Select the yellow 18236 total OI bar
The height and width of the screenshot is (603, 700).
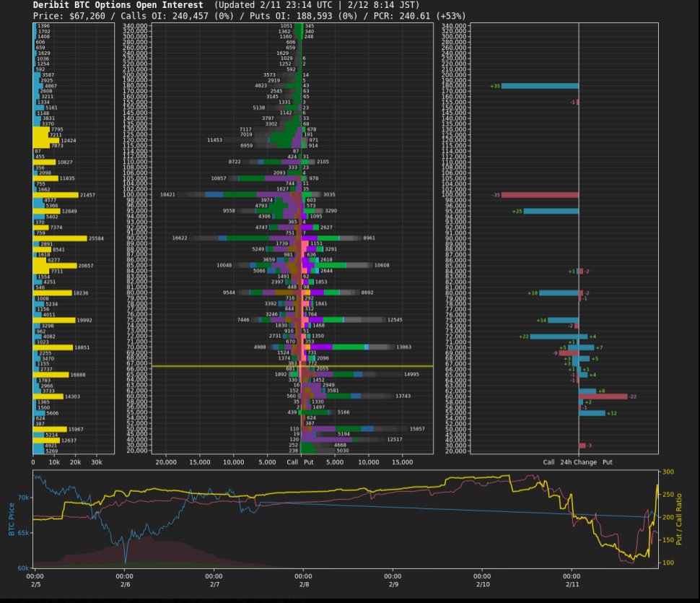coord(52,293)
